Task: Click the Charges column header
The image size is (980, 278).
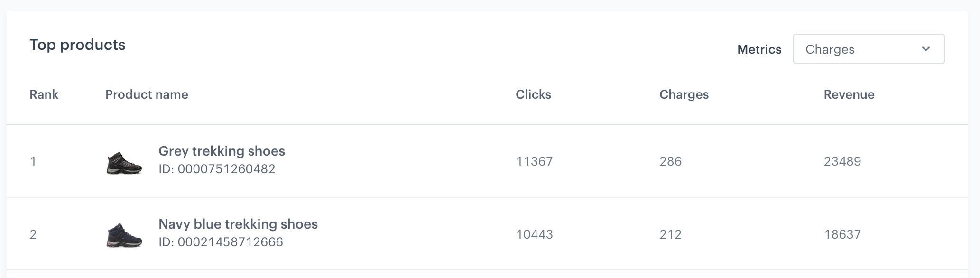Action: pyautogui.click(x=684, y=94)
